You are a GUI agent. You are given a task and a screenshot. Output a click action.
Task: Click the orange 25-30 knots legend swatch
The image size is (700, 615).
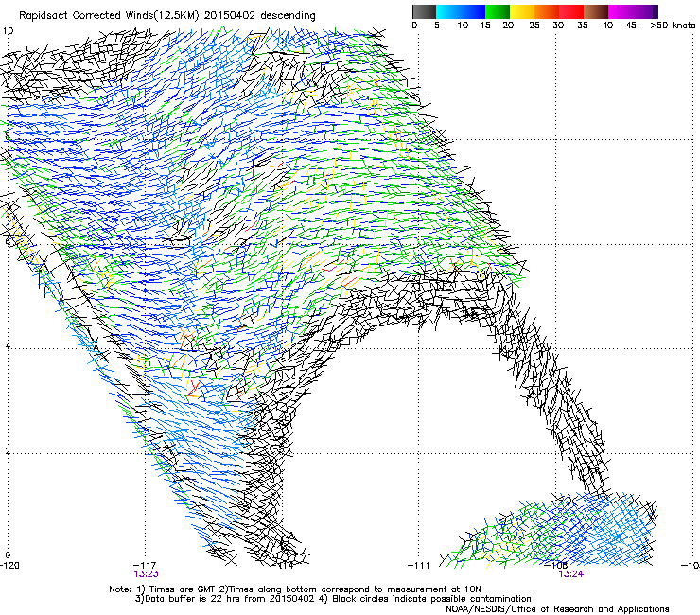[547, 11]
